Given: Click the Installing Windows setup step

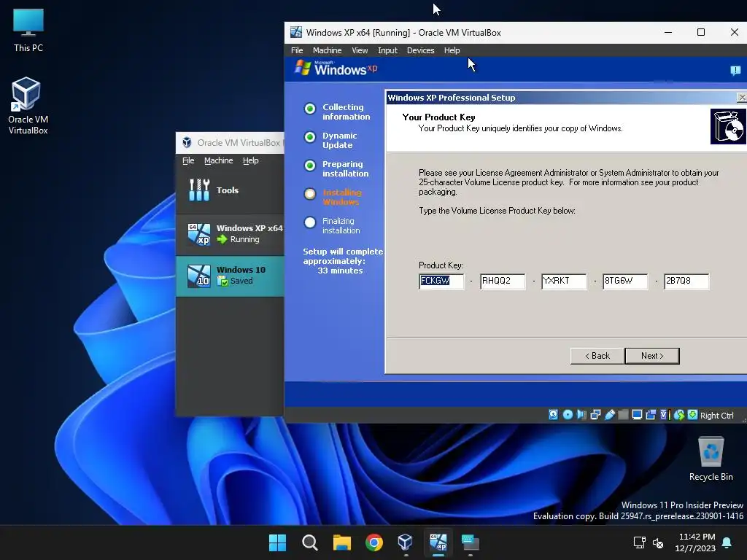Looking at the screenshot, I should click(333, 197).
